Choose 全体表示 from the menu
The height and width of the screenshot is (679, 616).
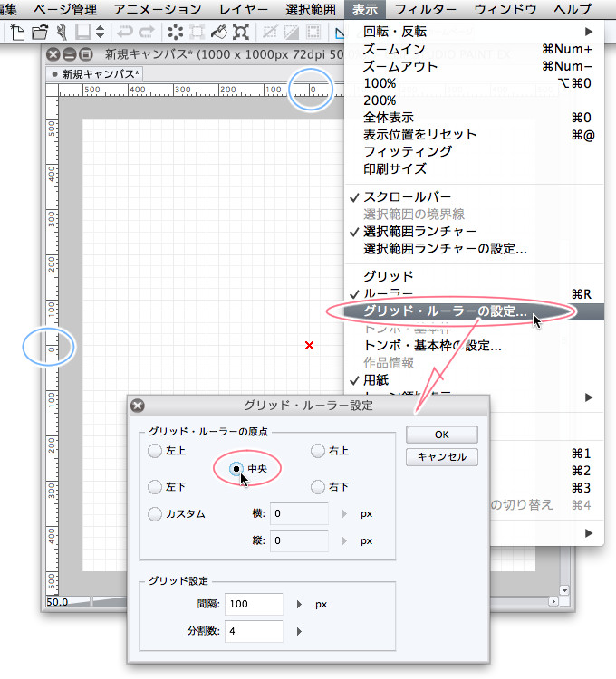click(474, 118)
